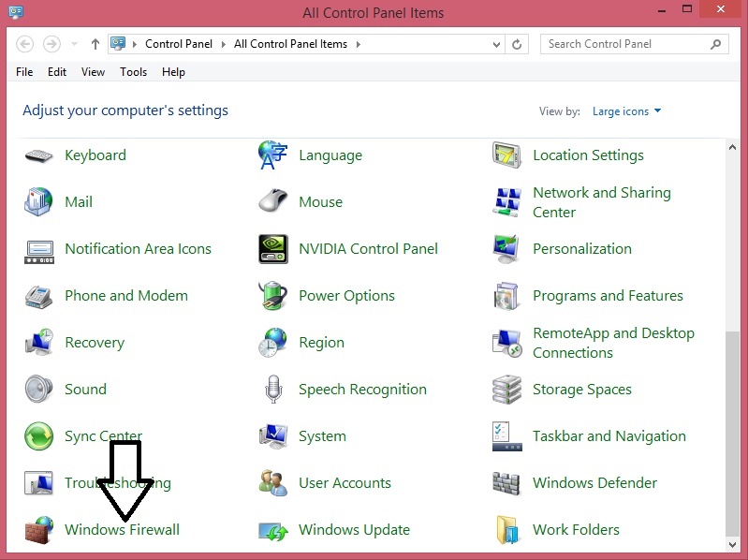Viewport: 748px width, 560px height.
Task: Click All Control Panel Items breadcrumb
Action: click(290, 44)
